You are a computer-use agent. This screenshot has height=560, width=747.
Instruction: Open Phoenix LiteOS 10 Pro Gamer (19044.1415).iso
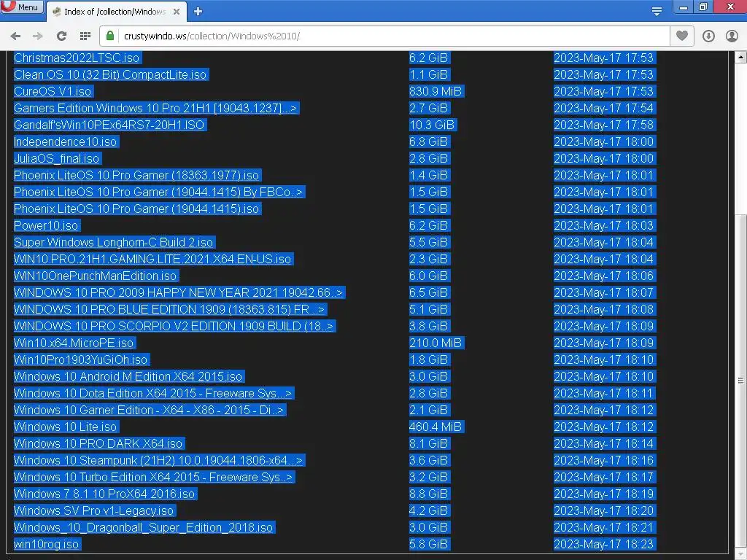tap(136, 209)
